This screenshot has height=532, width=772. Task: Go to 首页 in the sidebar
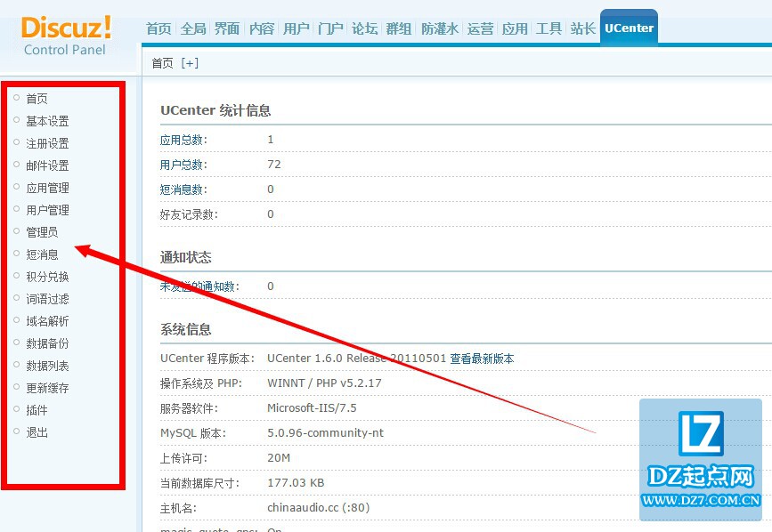coord(37,99)
